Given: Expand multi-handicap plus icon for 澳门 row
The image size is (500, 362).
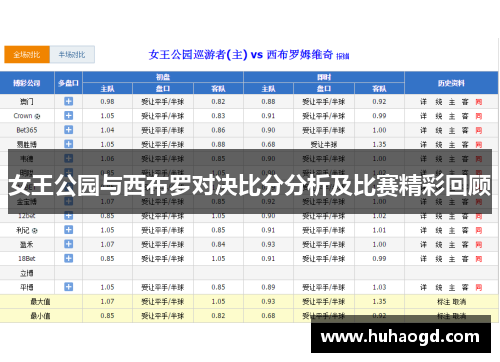Looking at the screenshot, I should point(68,101).
